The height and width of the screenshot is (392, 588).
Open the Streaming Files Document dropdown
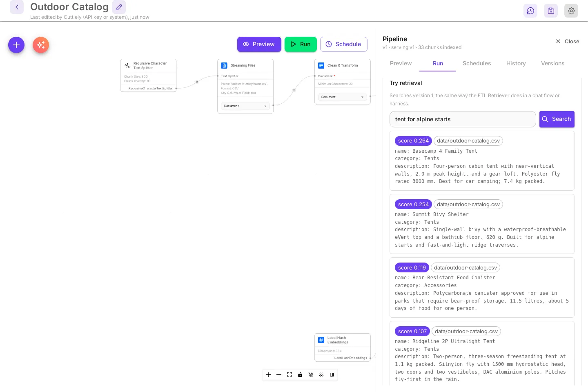point(245,106)
